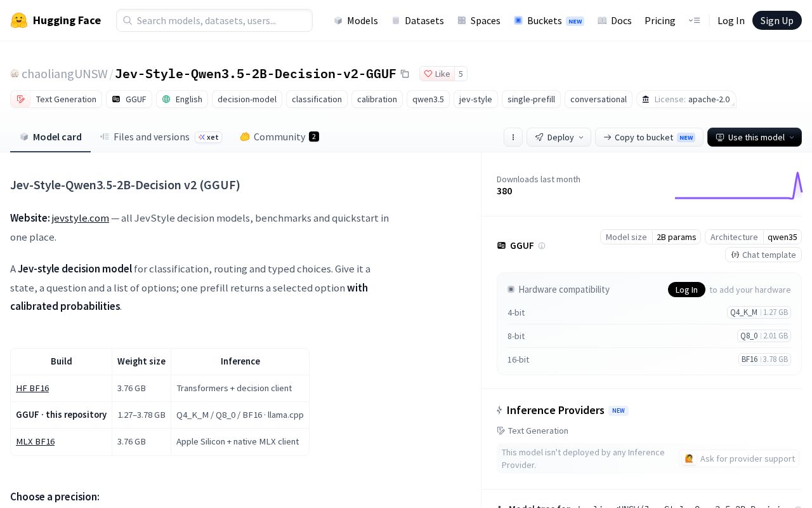812x508 pixels.
Task: Click the Log In link in header
Action: tap(731, 20)
